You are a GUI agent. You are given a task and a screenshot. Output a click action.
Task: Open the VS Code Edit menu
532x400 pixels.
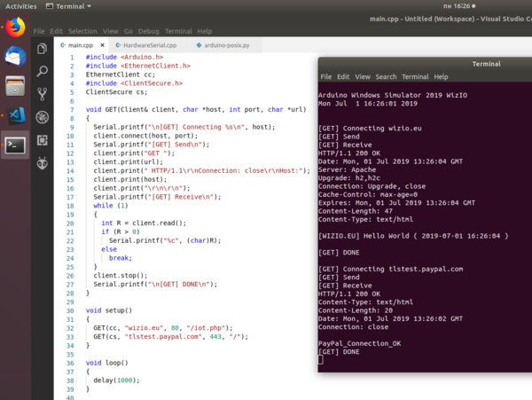pyautogui.click(x=57, y=31)
